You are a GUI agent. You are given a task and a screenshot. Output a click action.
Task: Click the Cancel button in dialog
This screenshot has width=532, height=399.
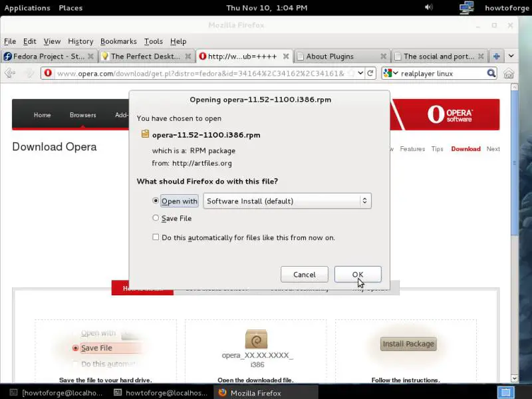click(305, 274)
